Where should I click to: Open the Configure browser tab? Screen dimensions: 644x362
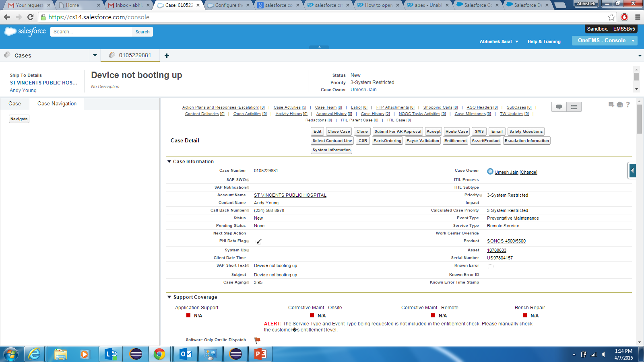(228, 5)
